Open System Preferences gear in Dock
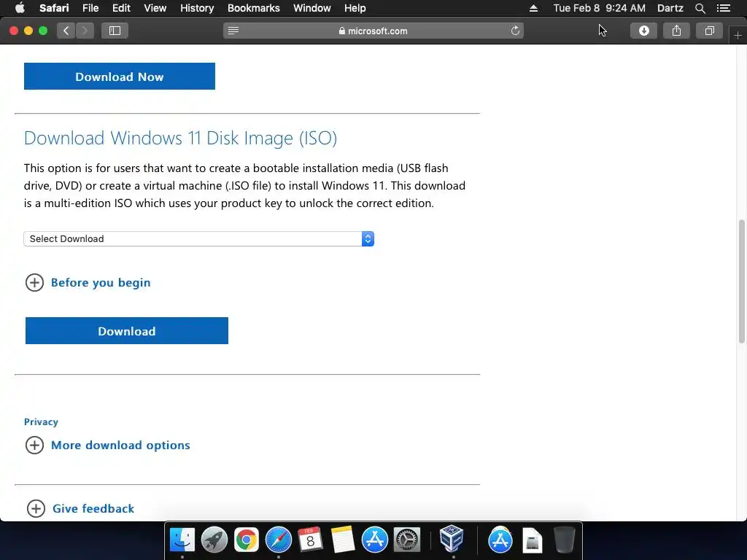Image resolution: width=747 pixels, height=560 pixels. [x=407, y=540]
